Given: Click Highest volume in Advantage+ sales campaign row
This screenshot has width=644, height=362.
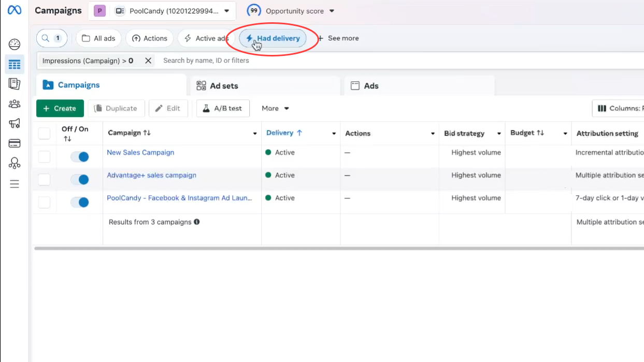Looking at the screenshot, I should coord(476,175).
